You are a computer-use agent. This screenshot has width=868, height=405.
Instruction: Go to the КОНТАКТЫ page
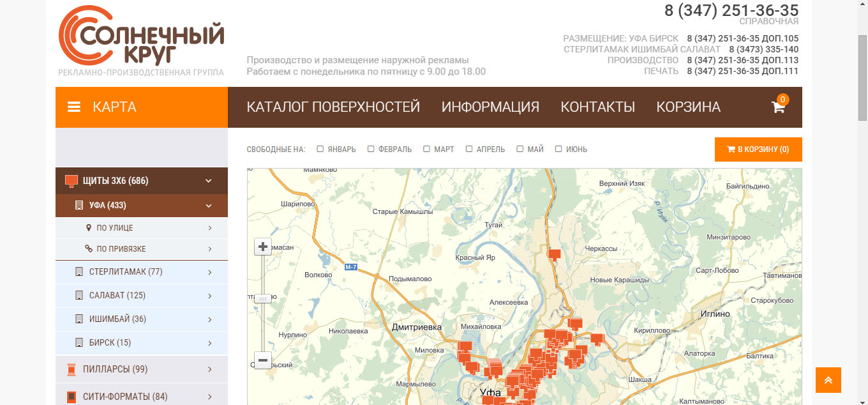point(597,107)
